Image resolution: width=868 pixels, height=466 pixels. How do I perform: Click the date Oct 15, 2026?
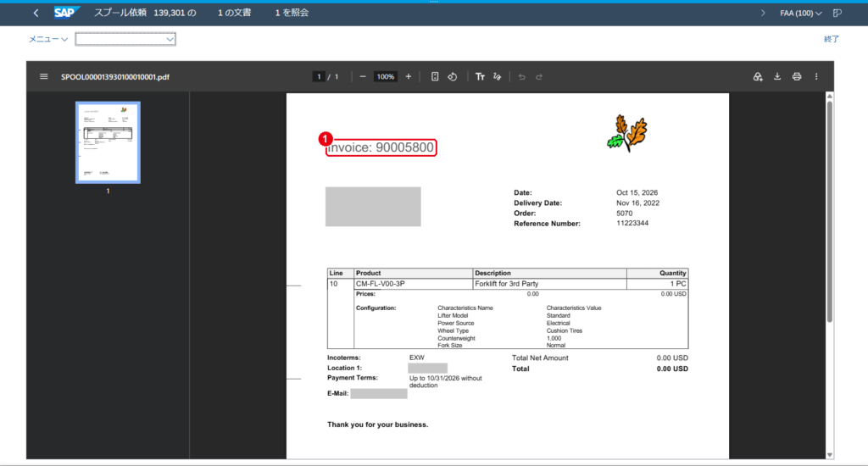(x=637, y=192)
